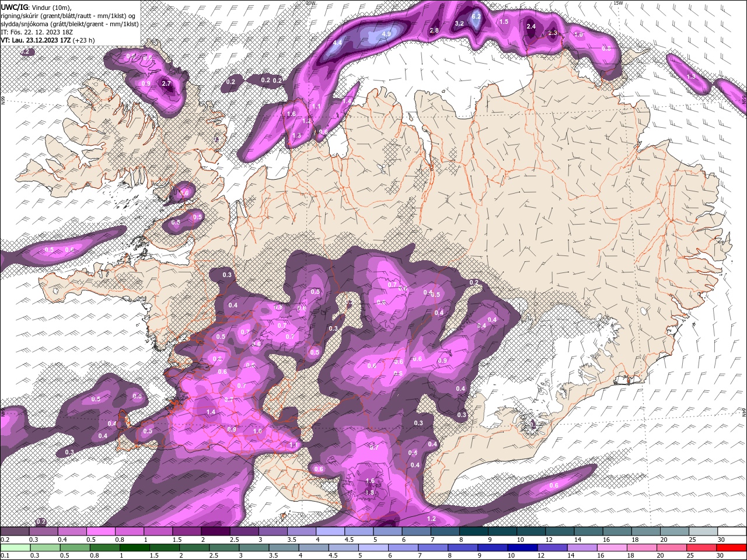Click the 3.2 snowfall value on the map

[459, 23]
